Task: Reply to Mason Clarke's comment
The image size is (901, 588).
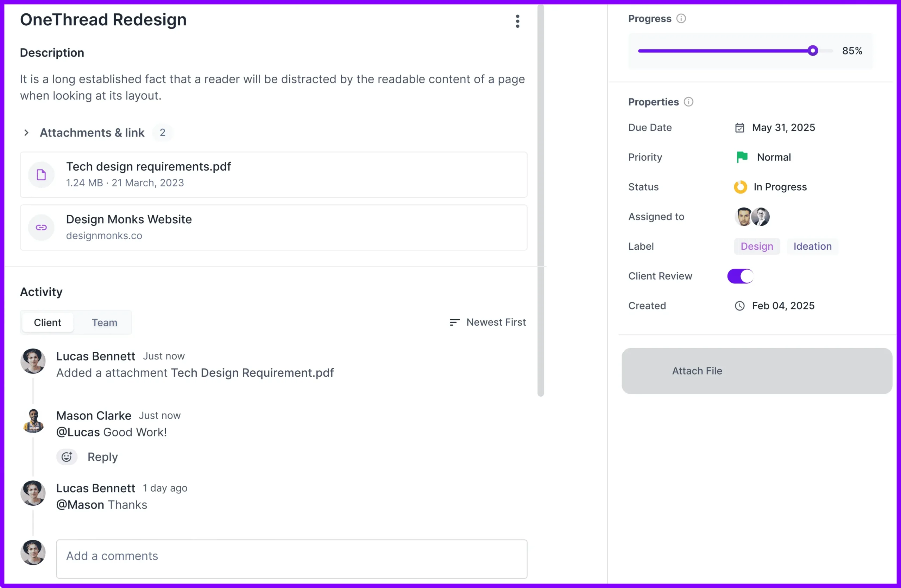Action: point(102,457)
